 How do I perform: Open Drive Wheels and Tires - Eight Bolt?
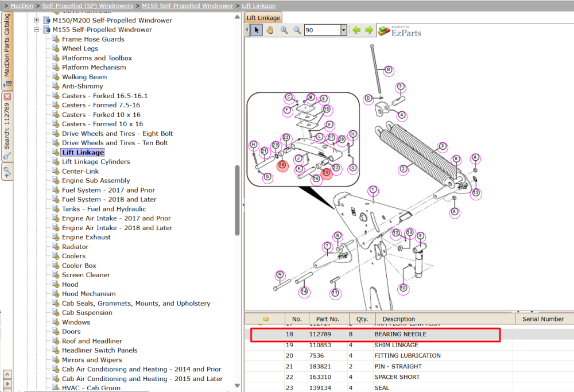tap(117, 134)
